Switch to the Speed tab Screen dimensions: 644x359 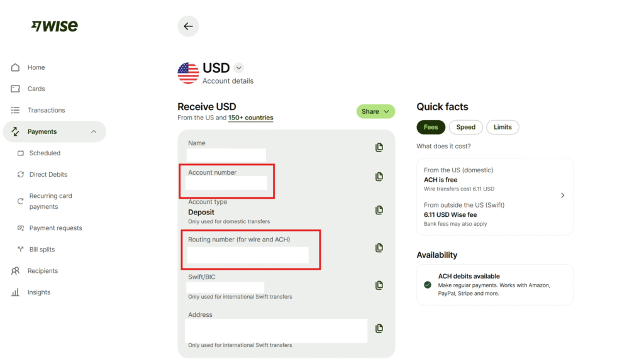click(465, 127)
